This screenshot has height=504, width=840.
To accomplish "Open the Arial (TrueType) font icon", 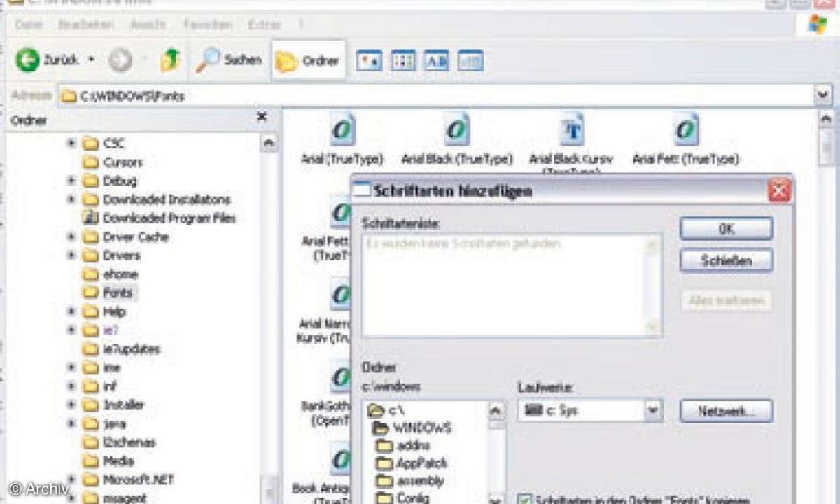I will pos(342,131).
